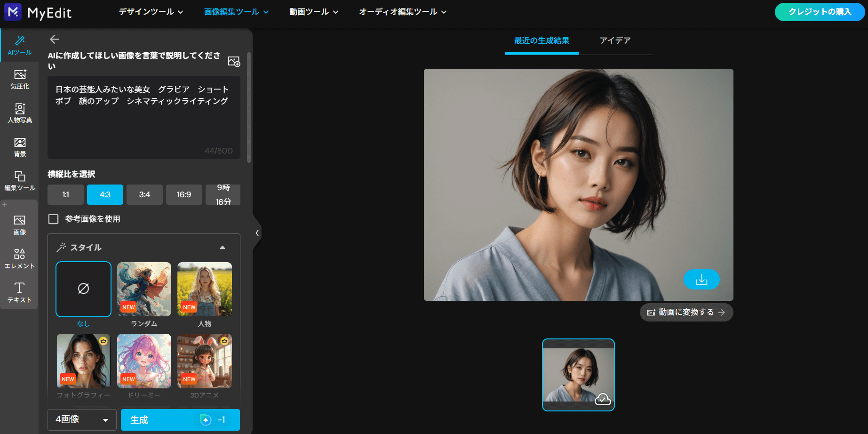Select the ドリーミー style thumbnail

point(144,361)
